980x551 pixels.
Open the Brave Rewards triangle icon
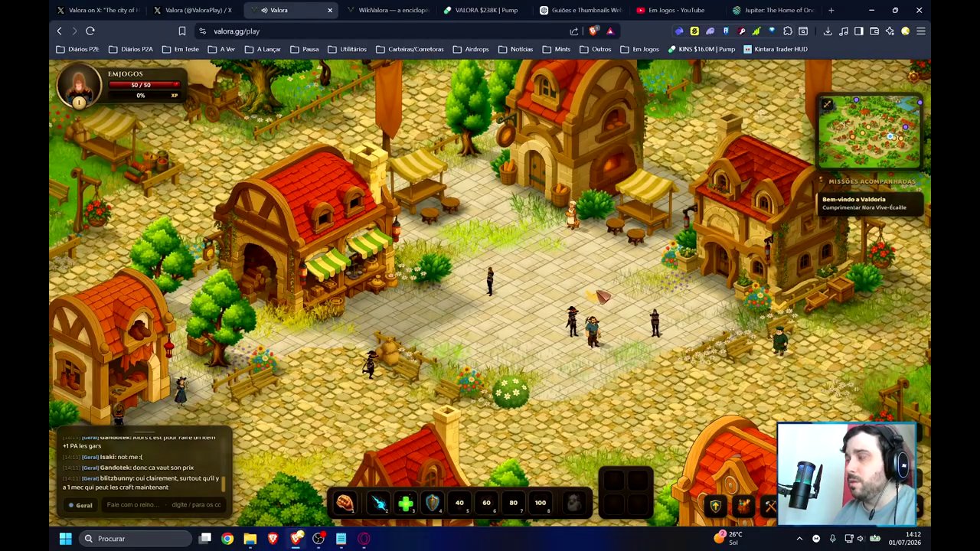coord(610,31)
